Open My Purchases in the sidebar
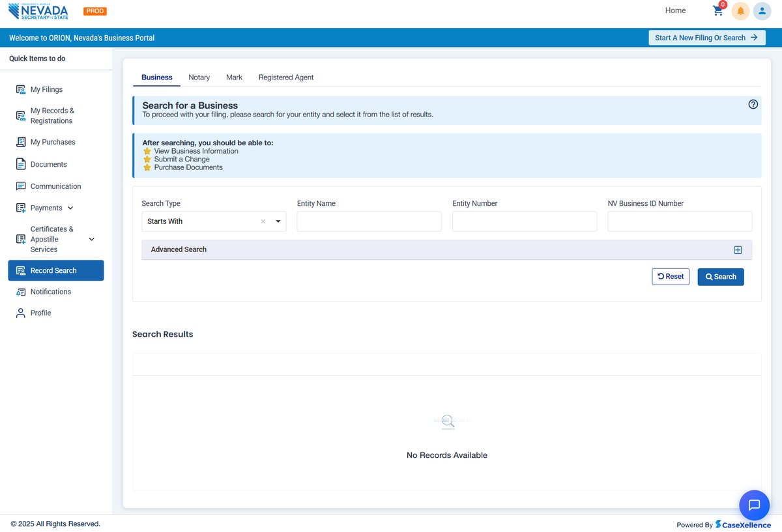Image resolution: width=782 pixels, height=532 pixels. pyautogui.click(x=53, y=142)
